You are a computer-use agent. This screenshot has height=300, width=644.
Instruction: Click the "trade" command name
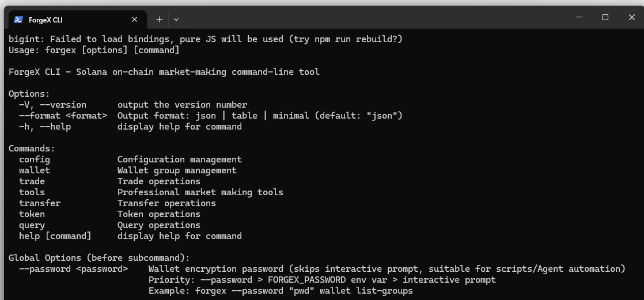pos(32,181)
